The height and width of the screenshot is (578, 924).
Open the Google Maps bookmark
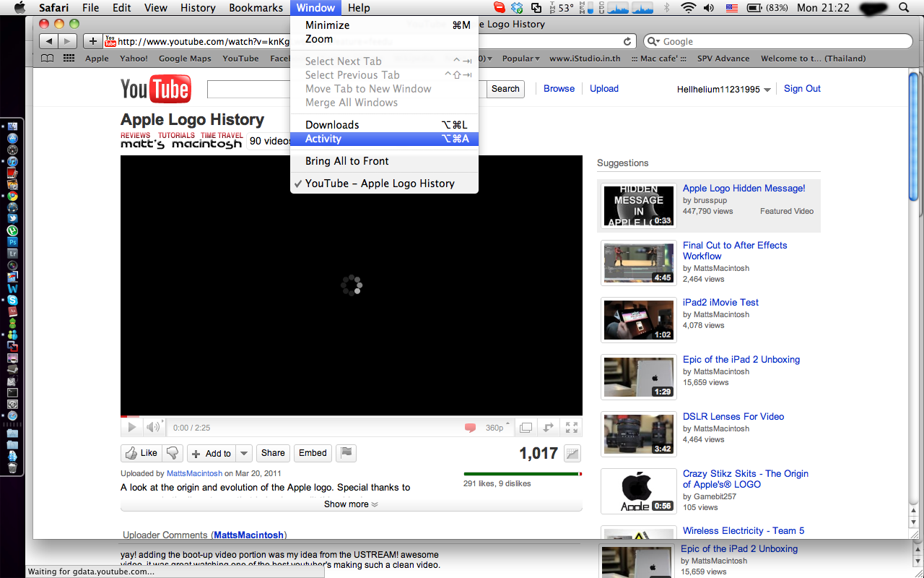tap(185, 59)
